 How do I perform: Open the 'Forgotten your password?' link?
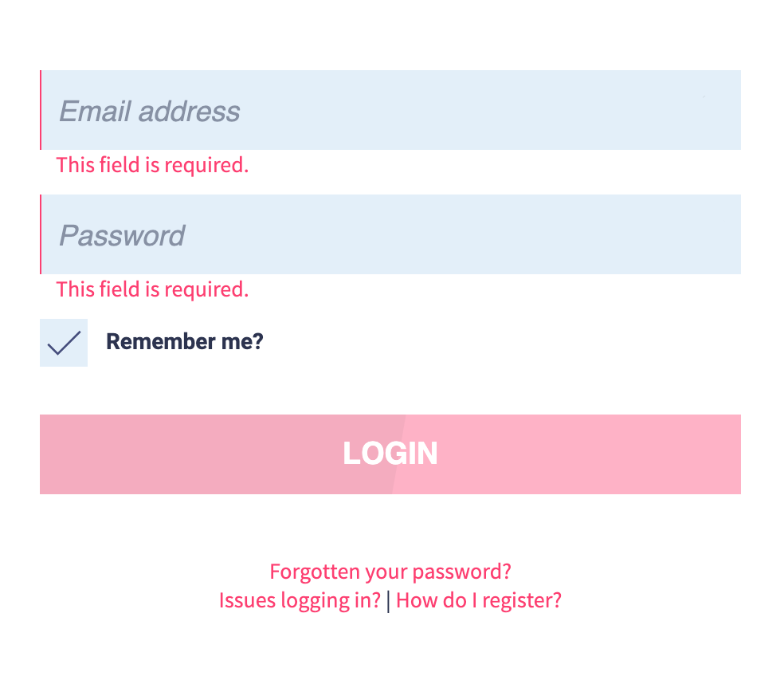coord(390,572)
